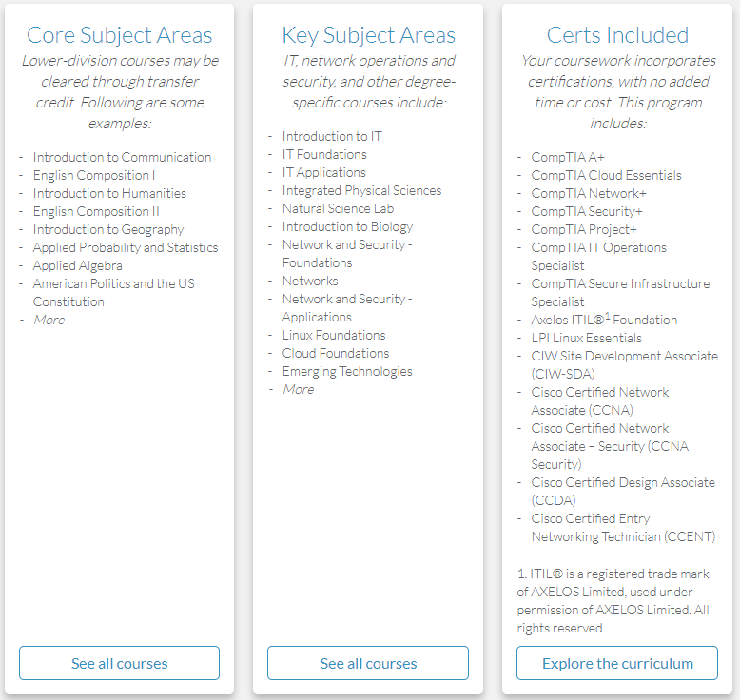
Task: Click the IT, network operations italic description
Action: tap(369, 81)
